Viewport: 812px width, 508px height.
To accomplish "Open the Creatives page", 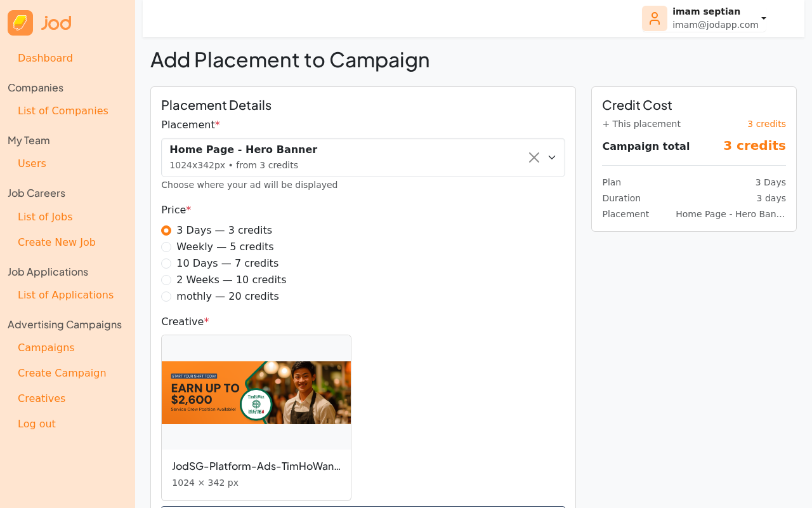I will 41,398.
